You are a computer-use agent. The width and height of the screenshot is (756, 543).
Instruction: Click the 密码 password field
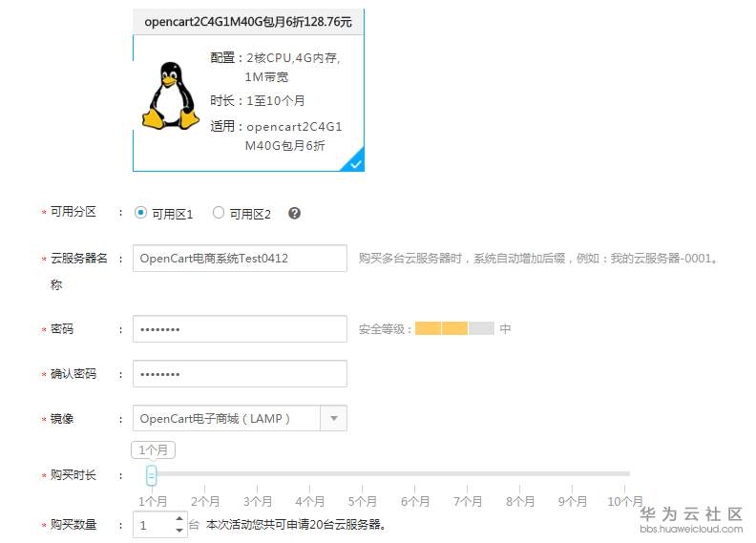coord(240,329)
